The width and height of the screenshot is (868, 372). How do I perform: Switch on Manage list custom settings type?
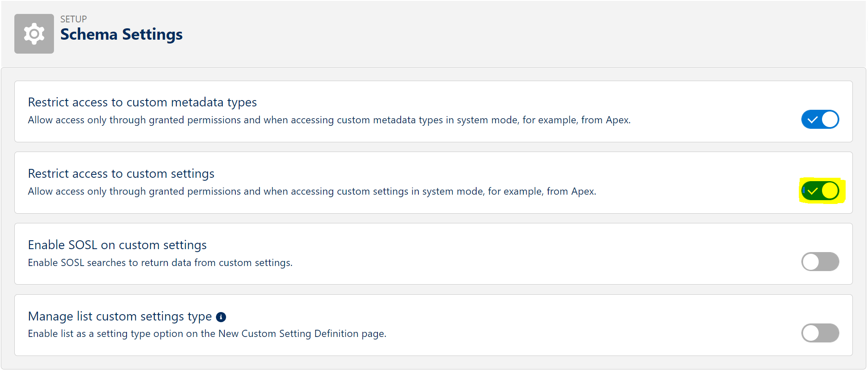tap(820, 333)
